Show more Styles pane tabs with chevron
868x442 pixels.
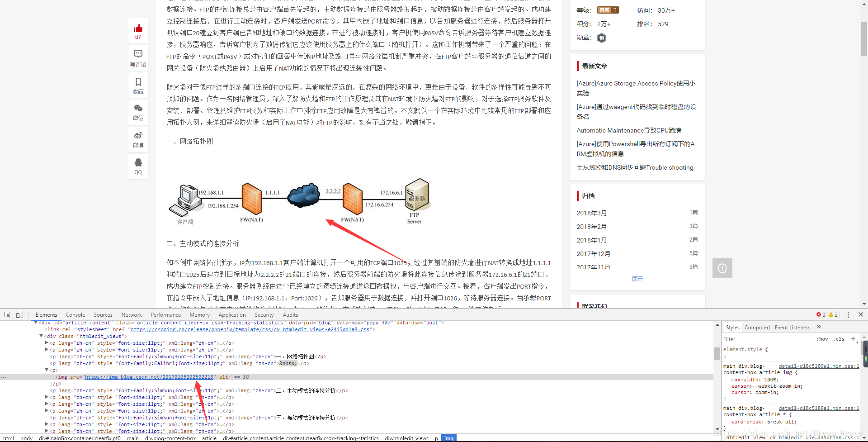[x=819, y=327]
